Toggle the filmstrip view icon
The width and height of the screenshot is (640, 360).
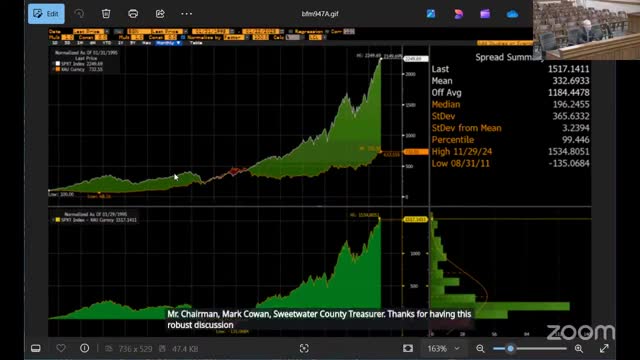pos(36,349)
